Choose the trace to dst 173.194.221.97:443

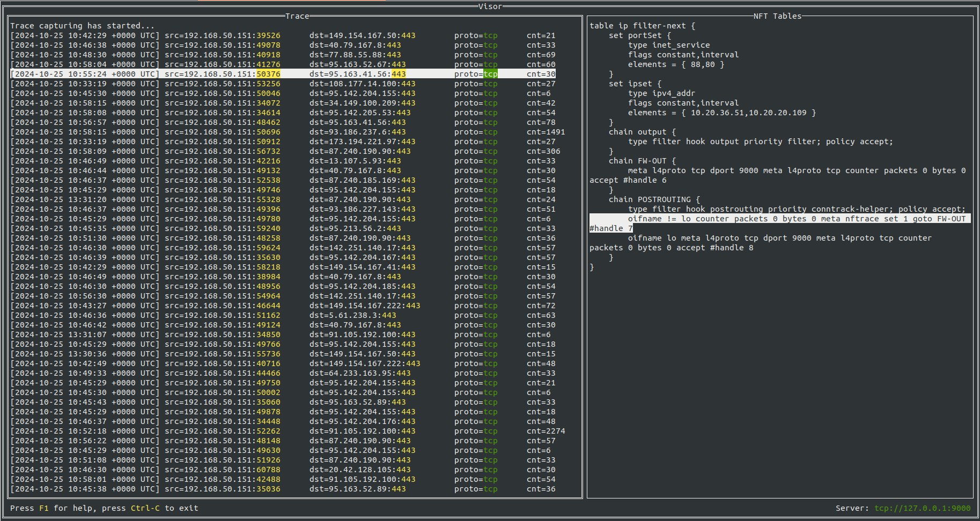click(x=283, y=142)
